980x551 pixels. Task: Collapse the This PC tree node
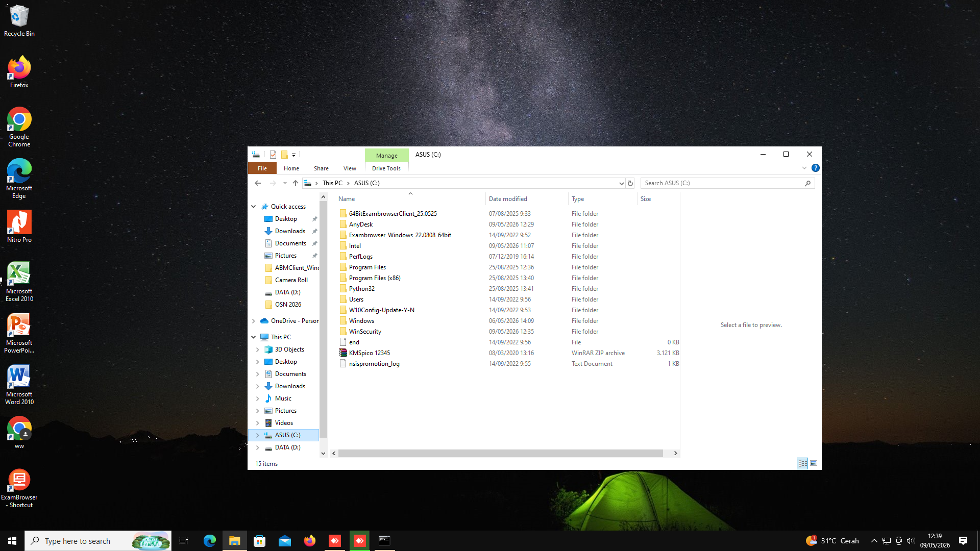click(254, 337)
